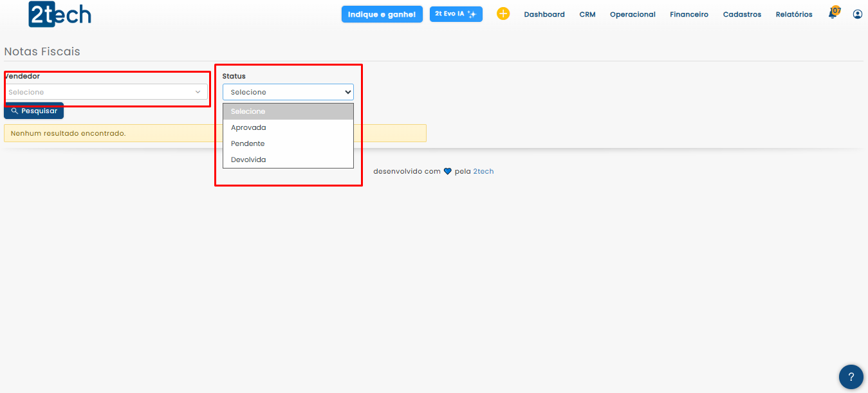The width and height of the screenshot is (868, 393).
Task: Choose Pendente from the status list
Action: click(x=248, y=143)
